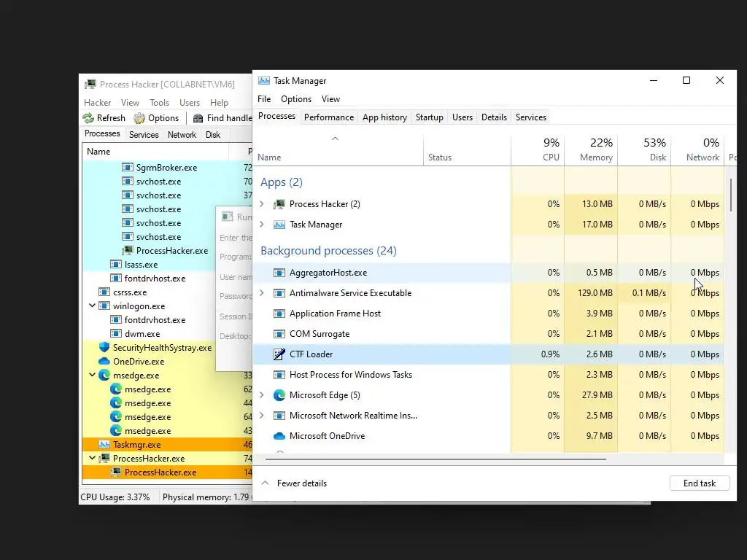Viewport: 747px width, 560px height.
Task: Click CTF Loader 0.9% CPU value
Action: coord(550,354)
